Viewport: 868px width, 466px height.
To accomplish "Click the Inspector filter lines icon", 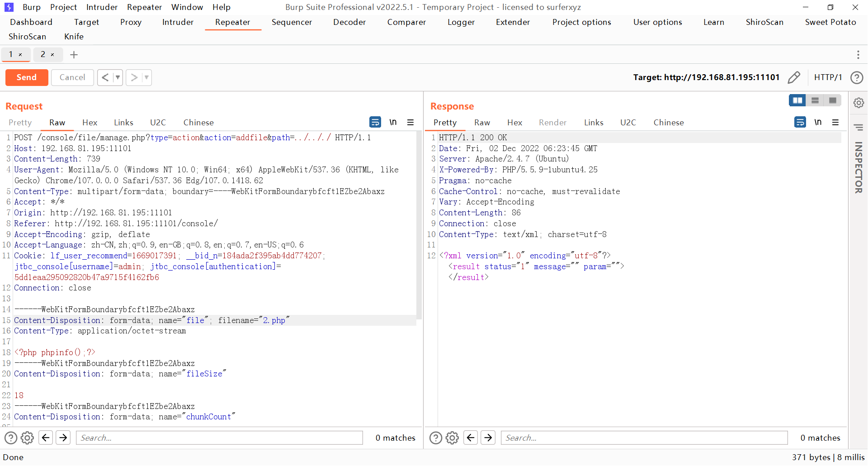I will click(859, 127).
